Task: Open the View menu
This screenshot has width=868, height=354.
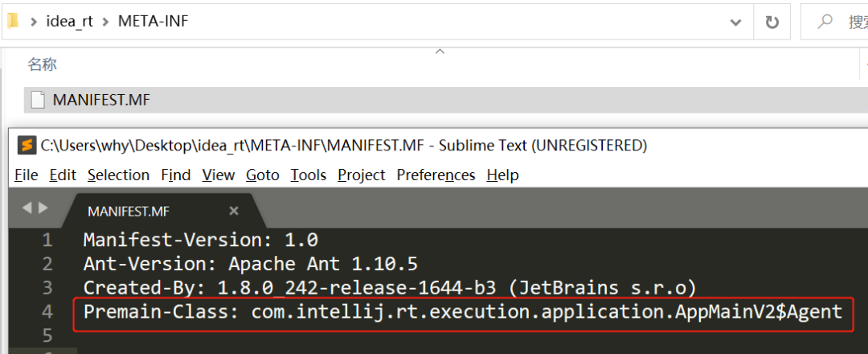Action: (218, 175)
